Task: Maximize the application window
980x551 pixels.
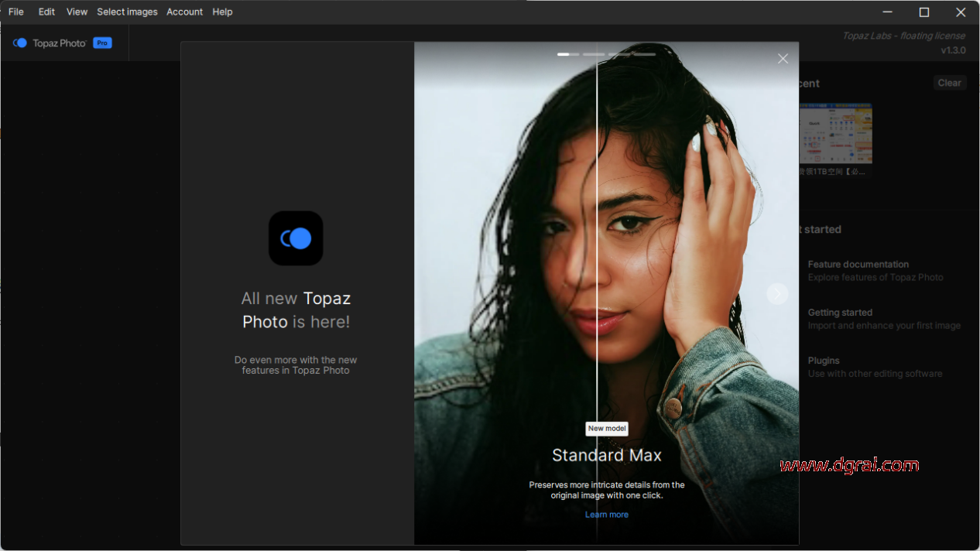Action: pyautogui.click(x=923, y=12)
